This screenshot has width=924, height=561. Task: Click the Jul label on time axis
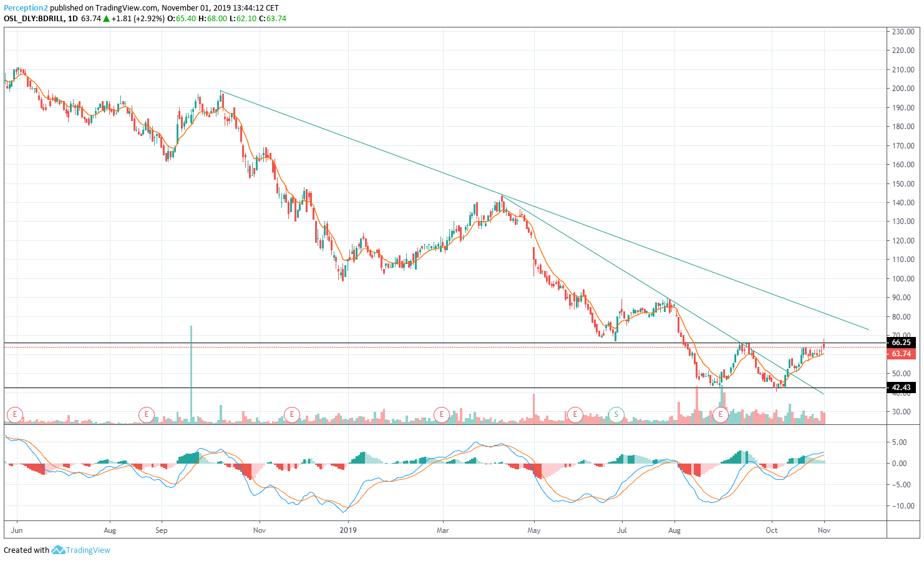tap(622, 530)
